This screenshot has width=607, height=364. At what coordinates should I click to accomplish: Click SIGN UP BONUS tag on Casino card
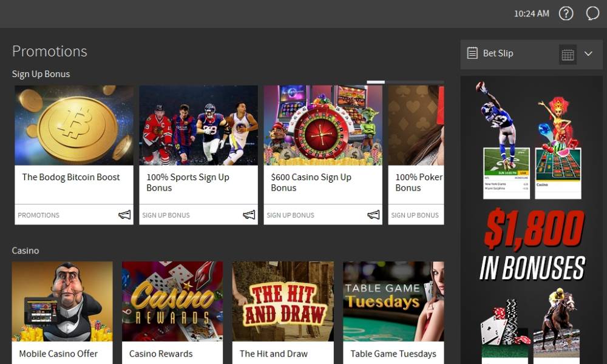(x=290, y=215)
